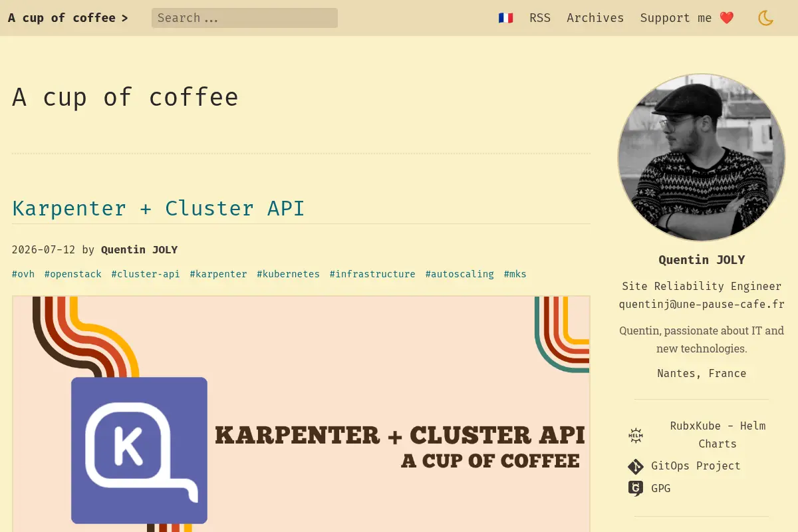Select the #openstack tag
The width and height of the screenshot is (798, 532).
73,274
